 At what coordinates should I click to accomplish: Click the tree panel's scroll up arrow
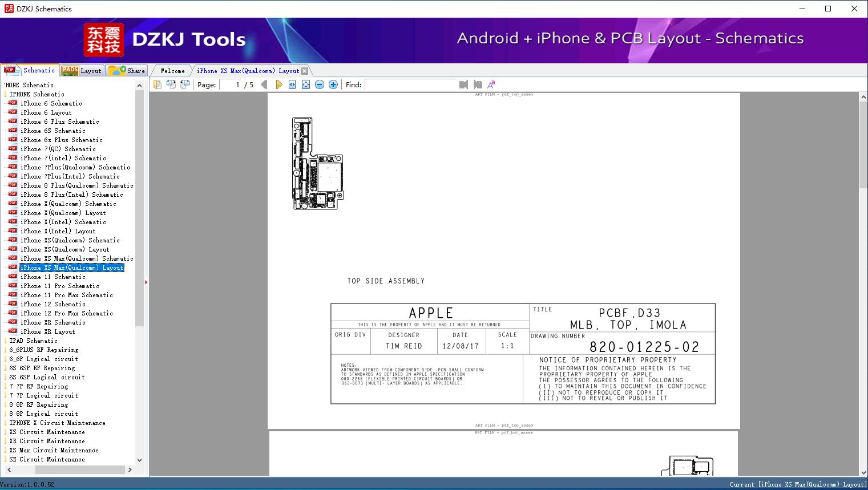tap(139, 86)
